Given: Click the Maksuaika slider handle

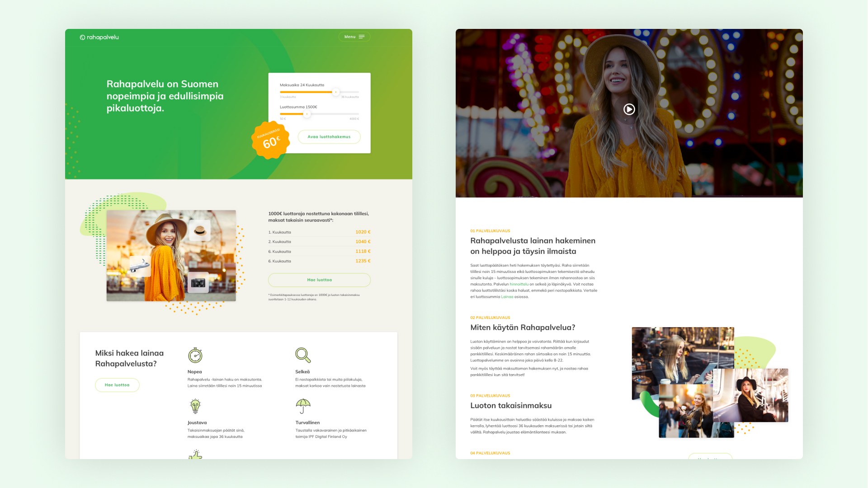Looking at the screenshot, I should coord(335,92).
